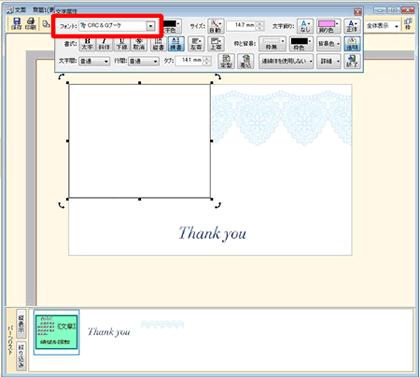
Task: Select vertical writing (縦書) icon
Action: pyautogui.click(x=159, y=44)
